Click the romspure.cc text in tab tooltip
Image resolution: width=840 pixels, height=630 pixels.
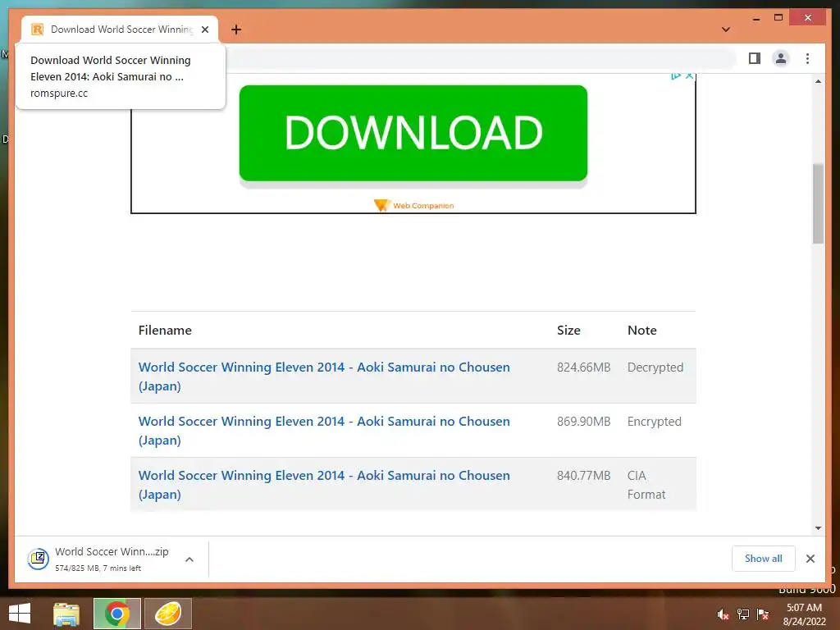(59, 94)
